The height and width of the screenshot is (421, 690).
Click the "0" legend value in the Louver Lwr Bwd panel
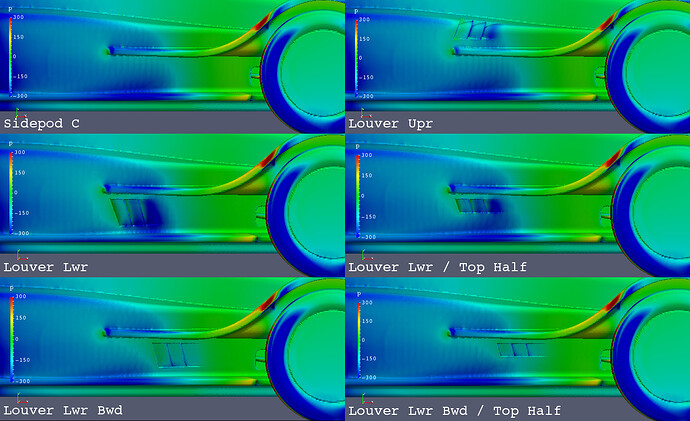click(x=17, y=339)
